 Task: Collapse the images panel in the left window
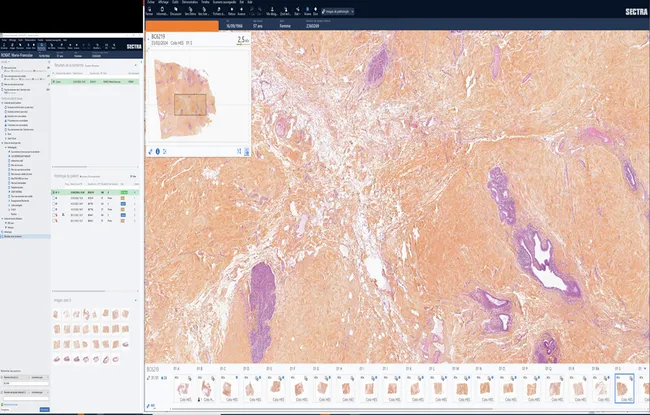[136, 300]
